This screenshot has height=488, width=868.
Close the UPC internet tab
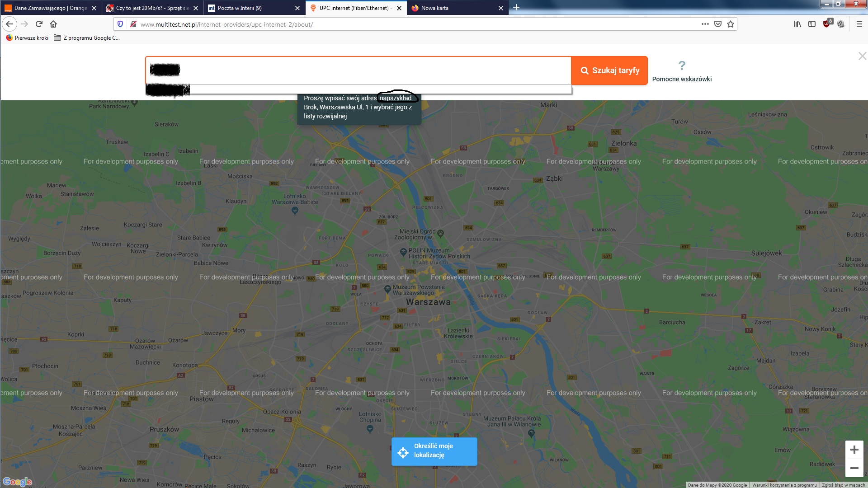coord(399,8)
